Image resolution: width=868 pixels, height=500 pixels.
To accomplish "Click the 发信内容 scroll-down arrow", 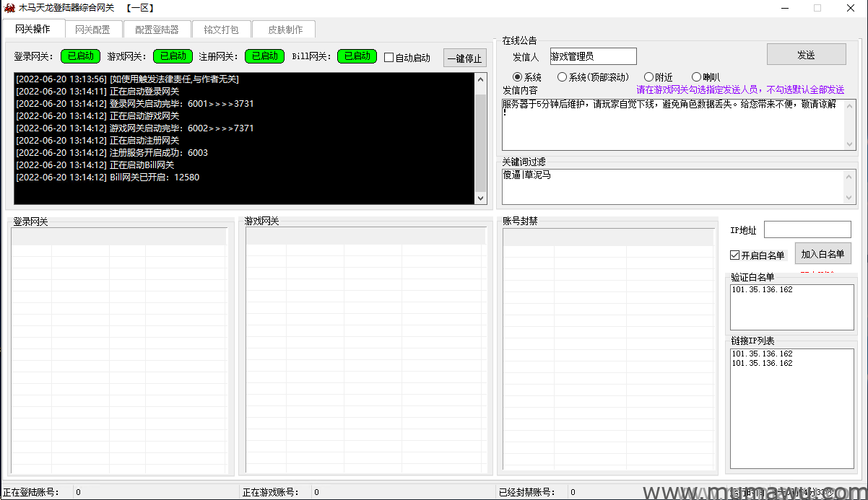I will 850,144.
